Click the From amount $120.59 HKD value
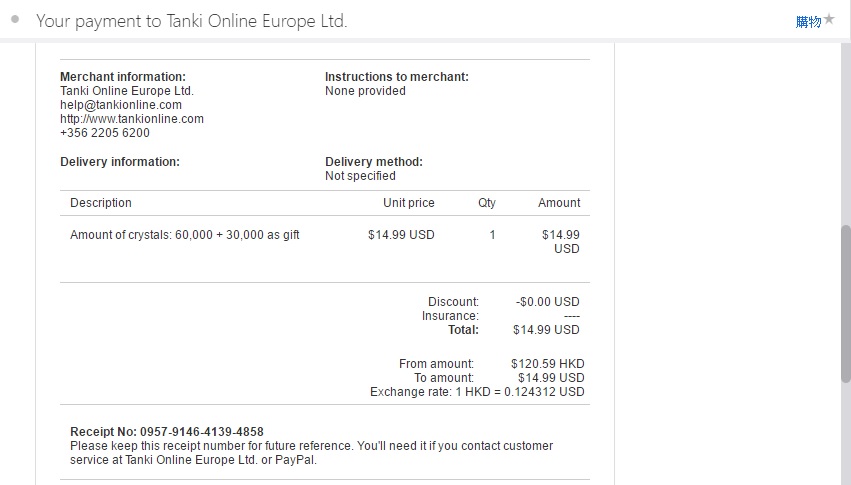851x485 pixels. 547,364
